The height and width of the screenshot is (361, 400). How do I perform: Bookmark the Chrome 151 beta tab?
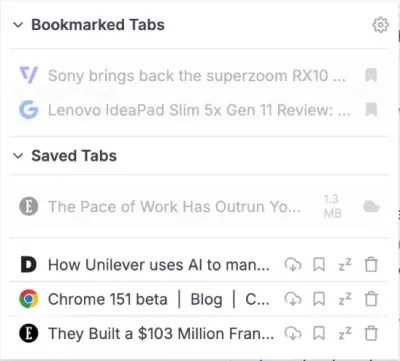(x=319, y=299)
